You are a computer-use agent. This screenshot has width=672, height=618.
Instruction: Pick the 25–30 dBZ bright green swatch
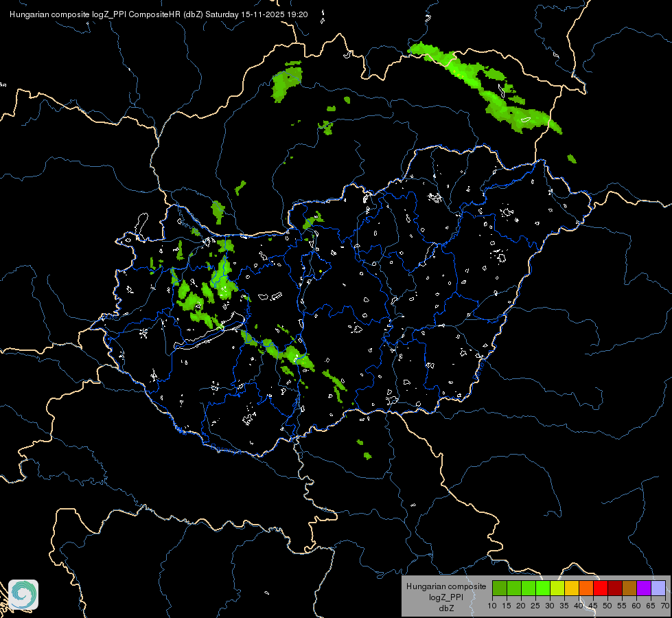543,588
